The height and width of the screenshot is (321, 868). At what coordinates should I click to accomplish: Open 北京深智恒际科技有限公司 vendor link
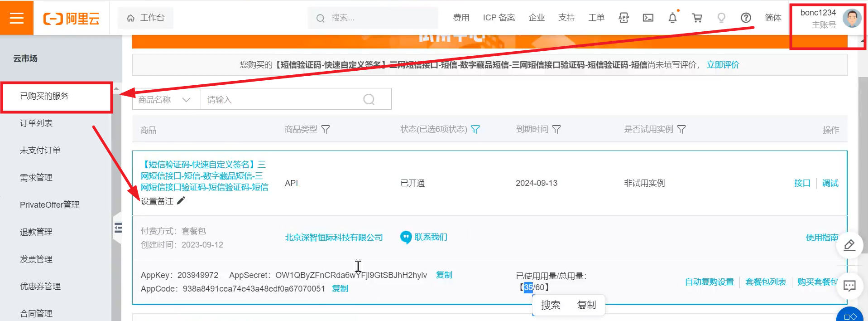[334, 238]
